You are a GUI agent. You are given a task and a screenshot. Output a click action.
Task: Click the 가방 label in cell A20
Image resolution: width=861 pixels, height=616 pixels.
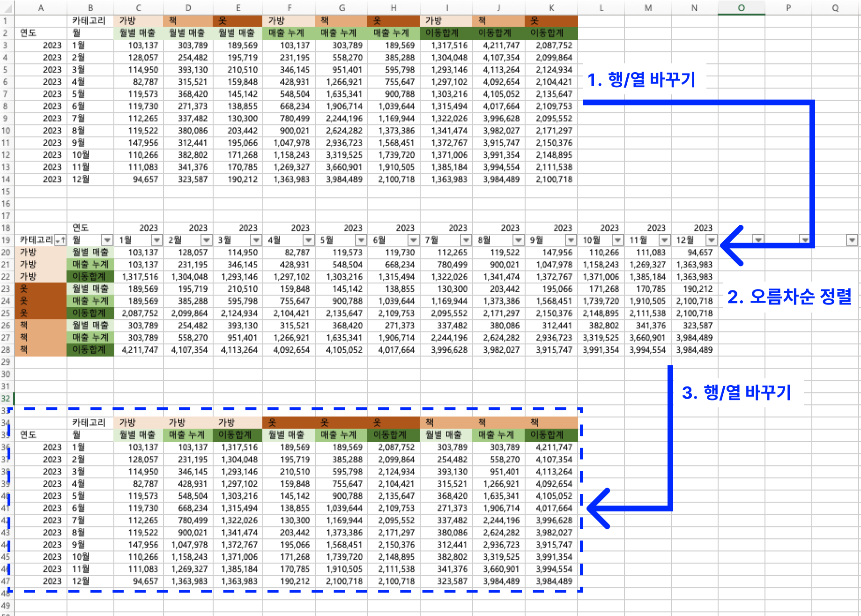tap(41, 252)
